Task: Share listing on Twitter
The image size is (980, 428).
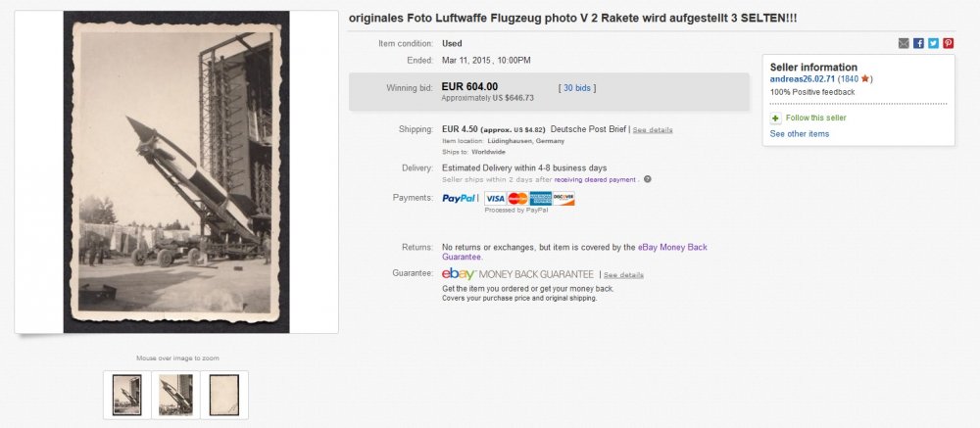Action: pos(933,43)
